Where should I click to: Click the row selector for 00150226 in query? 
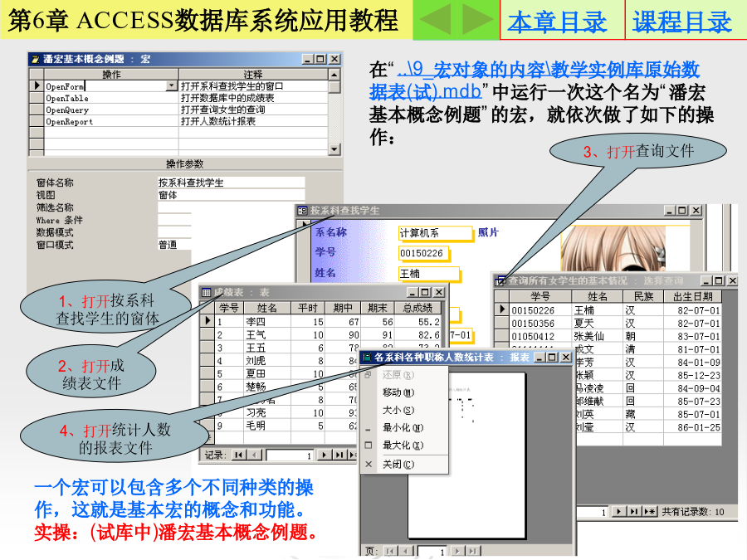tap(501, 309)
